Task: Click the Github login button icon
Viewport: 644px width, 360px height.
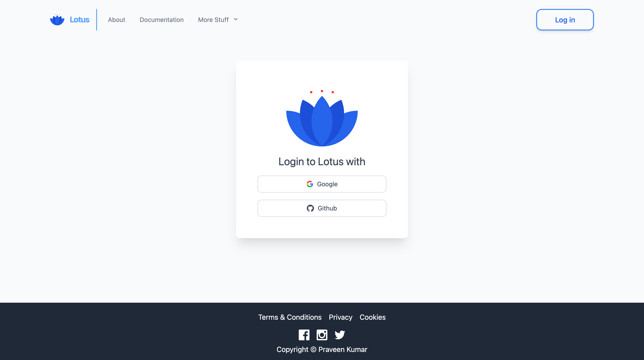Action: pos(311,208)
